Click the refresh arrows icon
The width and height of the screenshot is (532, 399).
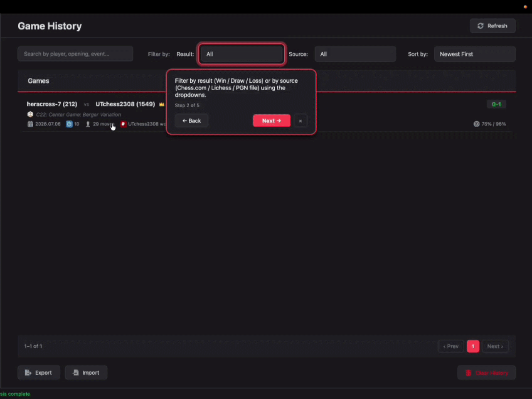(480, 26)
